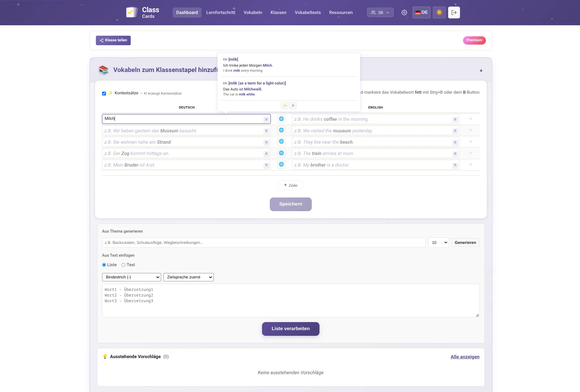The image size is (580, 392).
Task: Toggle the light theme sun icon
Action: pos(439,12)
